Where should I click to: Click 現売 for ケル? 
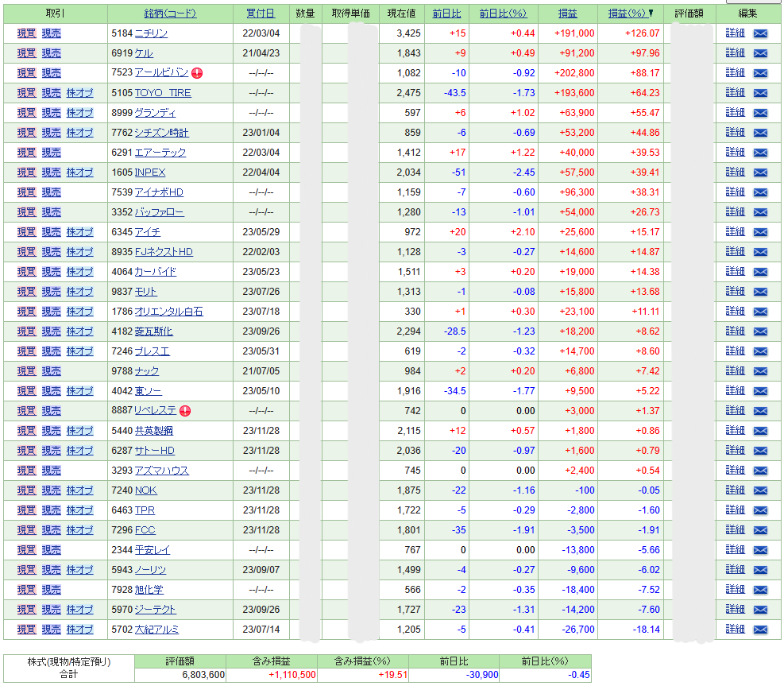click(51, 53)
